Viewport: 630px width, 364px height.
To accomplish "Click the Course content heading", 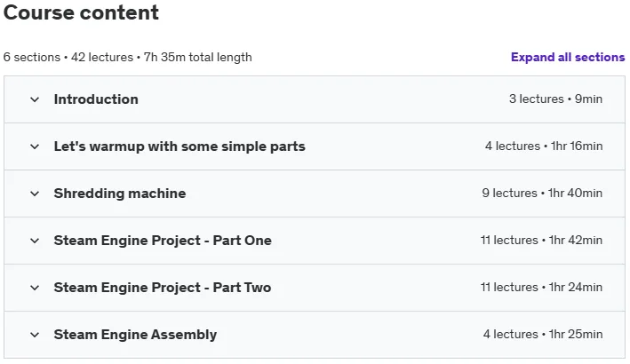I will 81,12.
